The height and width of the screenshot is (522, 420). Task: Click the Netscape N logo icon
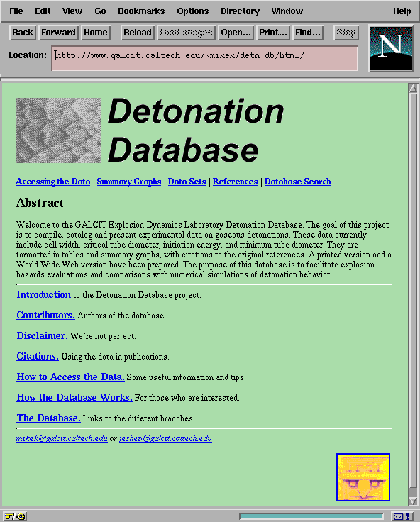(x=391, y=48)
